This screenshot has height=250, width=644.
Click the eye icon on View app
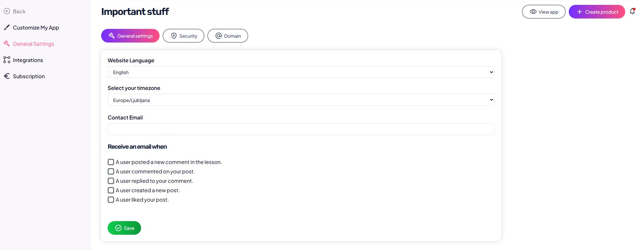pyautogui.click(x=533, y=12)
